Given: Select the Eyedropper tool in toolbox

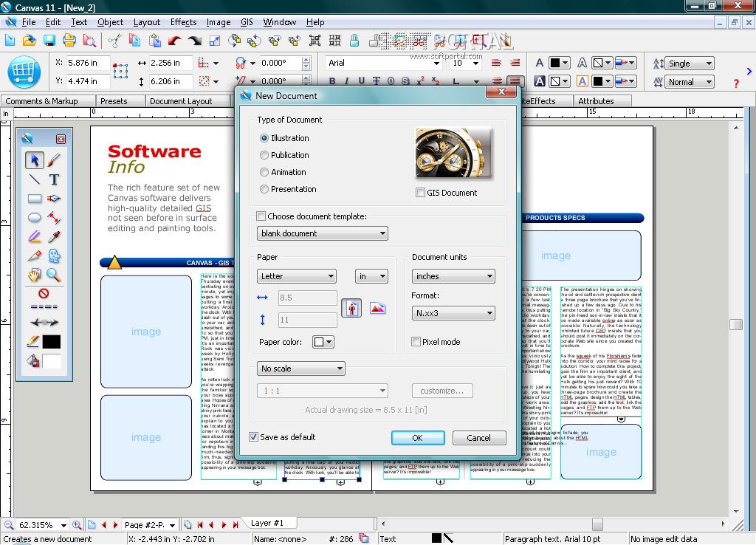Looking at the screenshot, I should [x=54, y=237].
